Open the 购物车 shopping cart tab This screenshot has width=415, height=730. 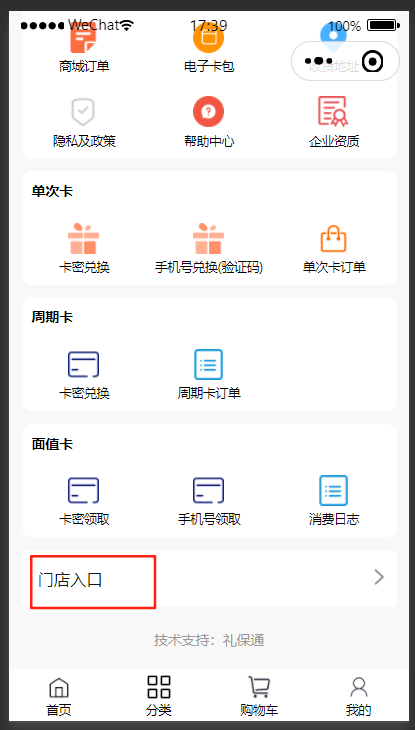[259, 696]
